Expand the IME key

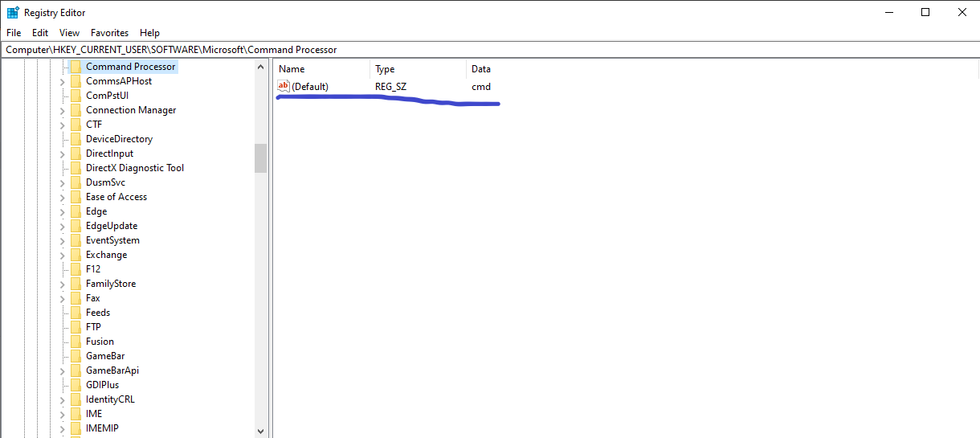pos(62,414)
